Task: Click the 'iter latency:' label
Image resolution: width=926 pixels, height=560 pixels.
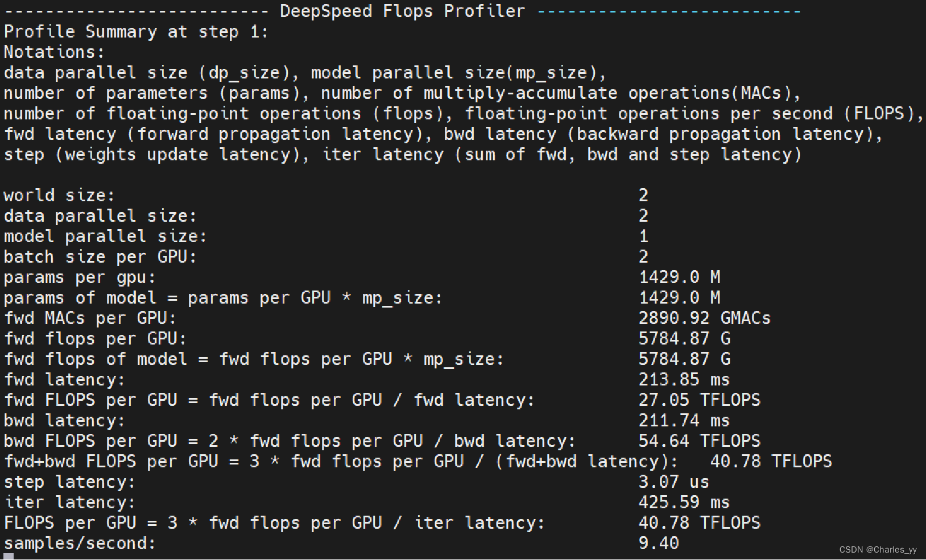Action: click(x=69, y=503)
